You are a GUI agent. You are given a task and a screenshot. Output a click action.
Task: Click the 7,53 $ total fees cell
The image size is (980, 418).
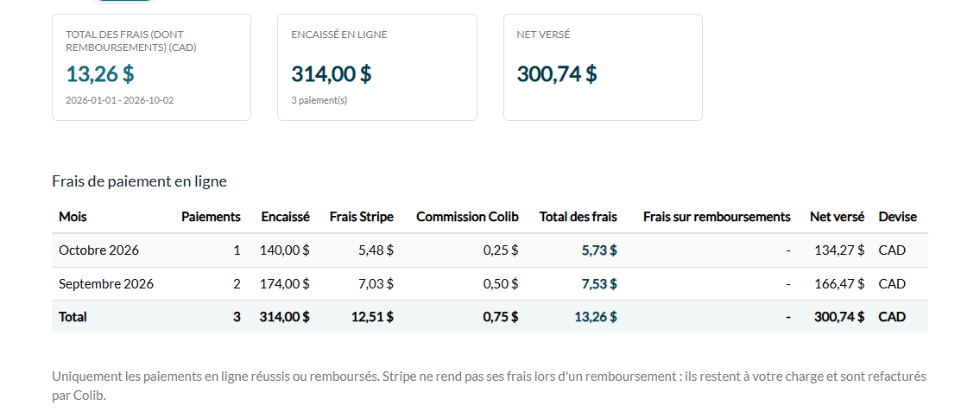tap(599, 283)
